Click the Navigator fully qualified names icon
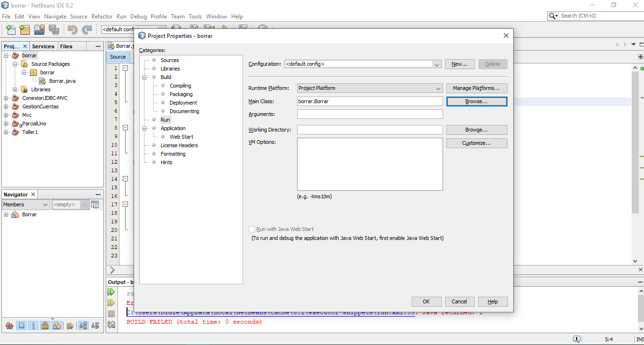 coord(70,326)
